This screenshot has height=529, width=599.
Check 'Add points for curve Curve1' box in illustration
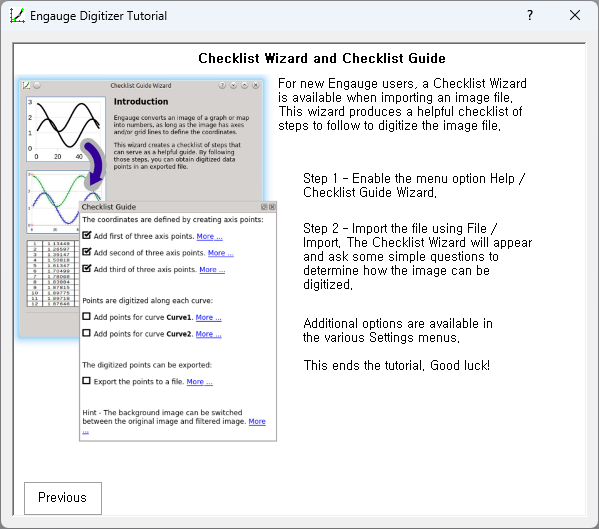tap(87, 317)
